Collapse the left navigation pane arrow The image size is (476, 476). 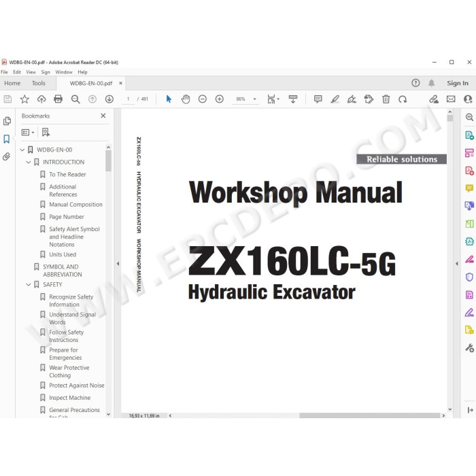coord(118,264)
